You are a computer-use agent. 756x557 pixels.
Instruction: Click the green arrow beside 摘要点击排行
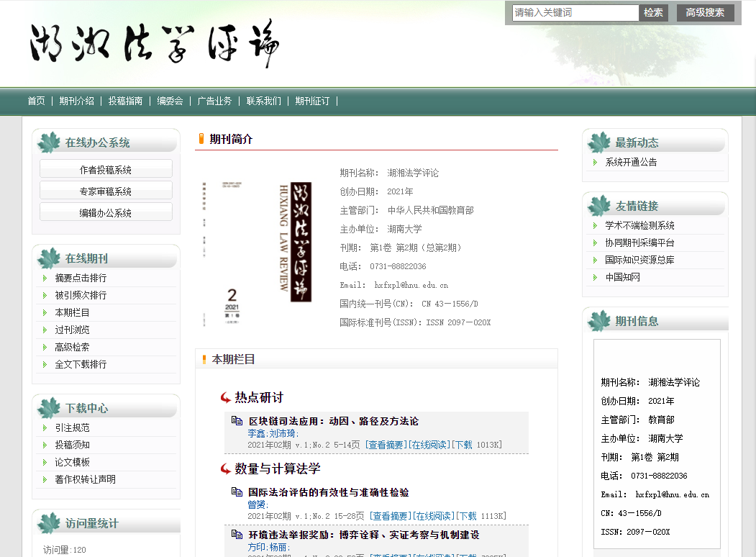click(x=45, y=278)
